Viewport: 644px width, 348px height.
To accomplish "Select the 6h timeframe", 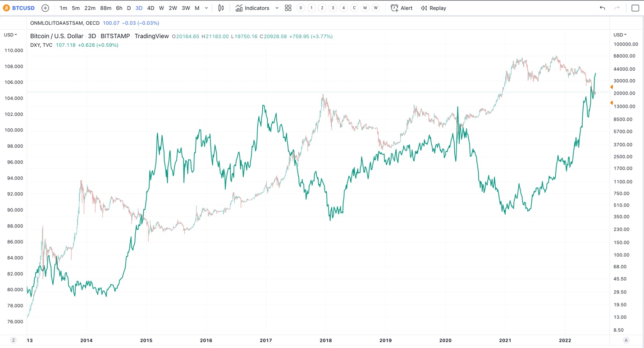I will pyautogui.click(x=119, y=8).
